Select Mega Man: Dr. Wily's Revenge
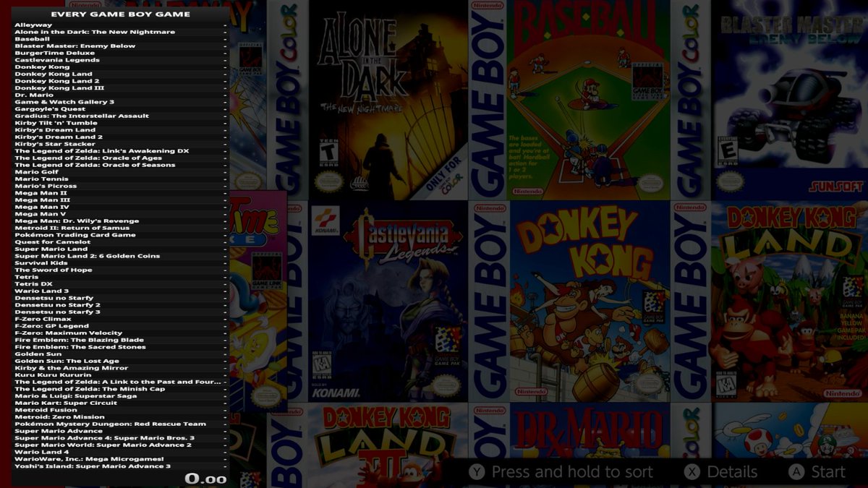The image size is (868, 488). (x=121, y=221)
